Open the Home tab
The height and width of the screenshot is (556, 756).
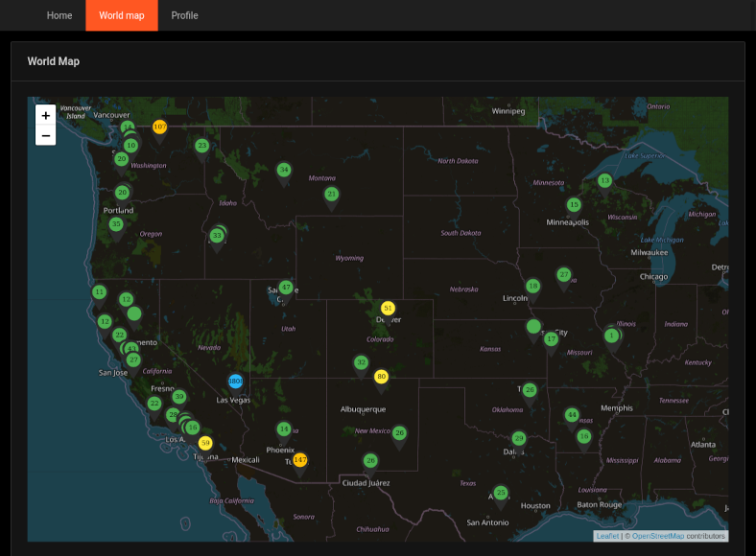59,15
